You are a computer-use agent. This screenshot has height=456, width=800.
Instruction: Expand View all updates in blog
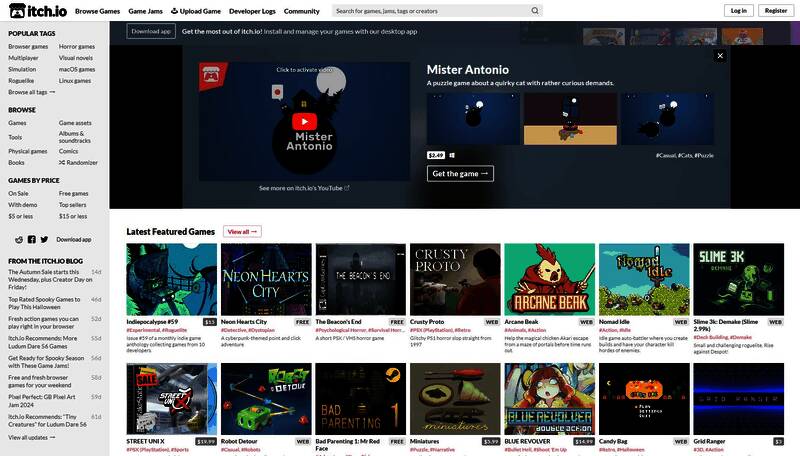pos(30,437)
